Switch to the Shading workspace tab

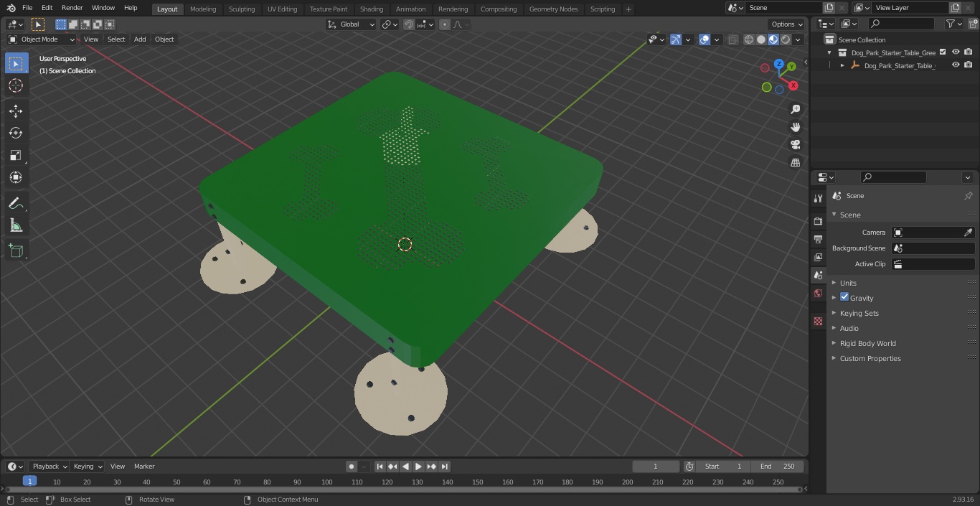point(372,9)
